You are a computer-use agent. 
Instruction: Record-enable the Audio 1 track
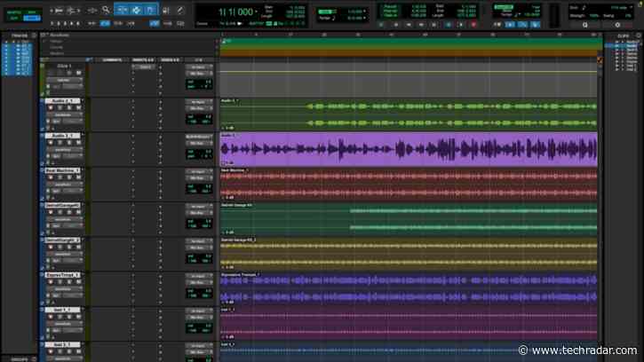click(x=51, y=107)
